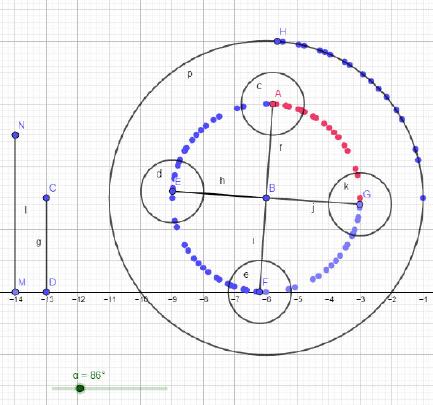Click point F in the bottom small circle
The width and height of the screenshot is (433, 405).
259,292
